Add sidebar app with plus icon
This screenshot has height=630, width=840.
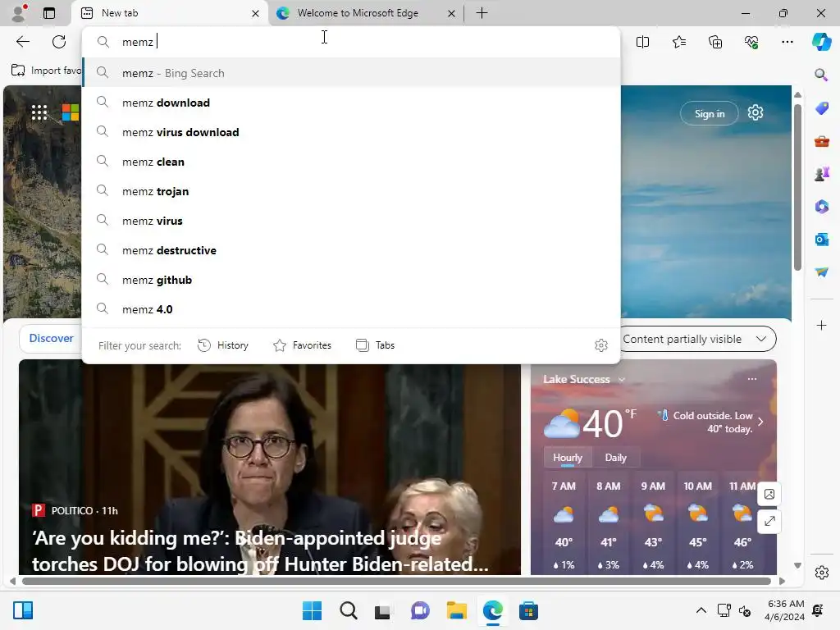pyautogui.click(x=821, y=325)
